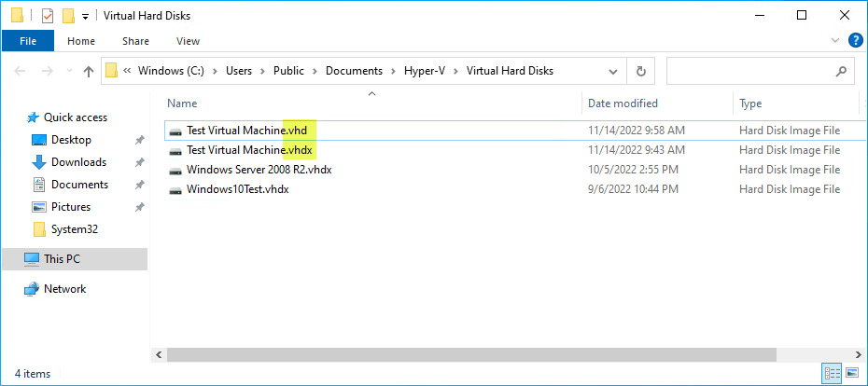This screenshot has height=386, width=868.
Task: Click the Help question mark icon
Action: point(855,40)
